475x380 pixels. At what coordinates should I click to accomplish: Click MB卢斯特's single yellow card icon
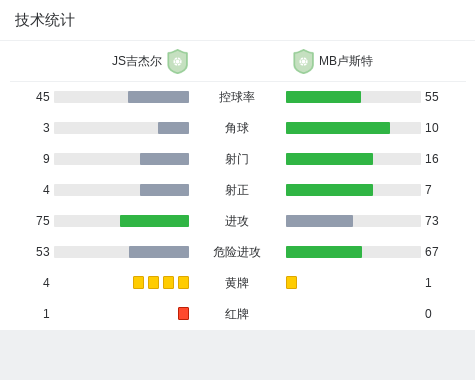(x=291, y=282)
